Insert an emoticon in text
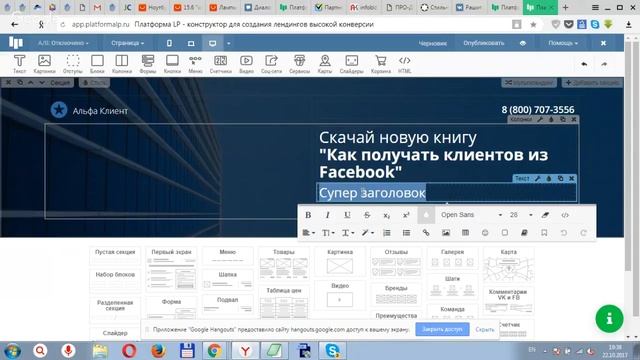 tap(485, 233)
